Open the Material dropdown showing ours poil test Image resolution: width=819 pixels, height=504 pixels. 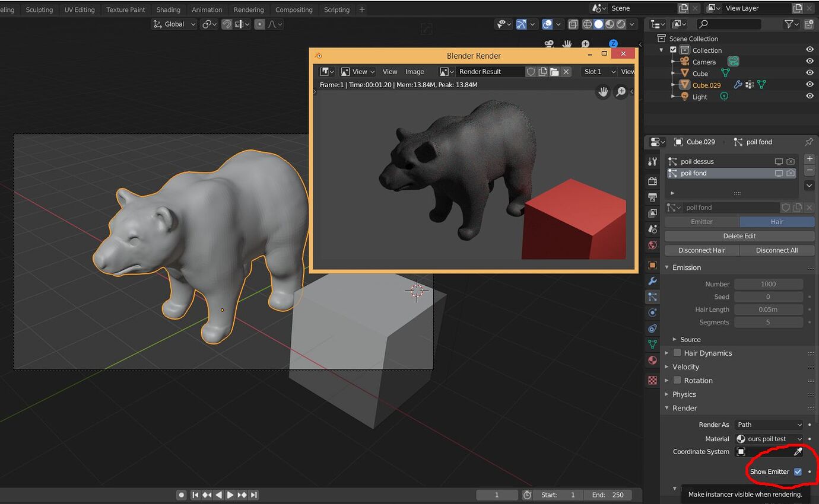pos(769,439)
